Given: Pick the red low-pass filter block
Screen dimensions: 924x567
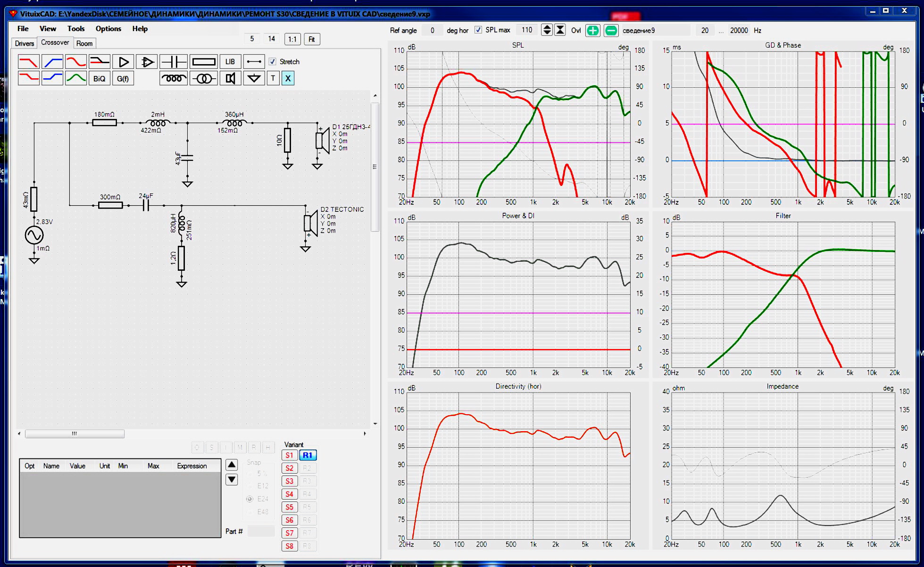Looking at the screenshot, I should 28,62.
